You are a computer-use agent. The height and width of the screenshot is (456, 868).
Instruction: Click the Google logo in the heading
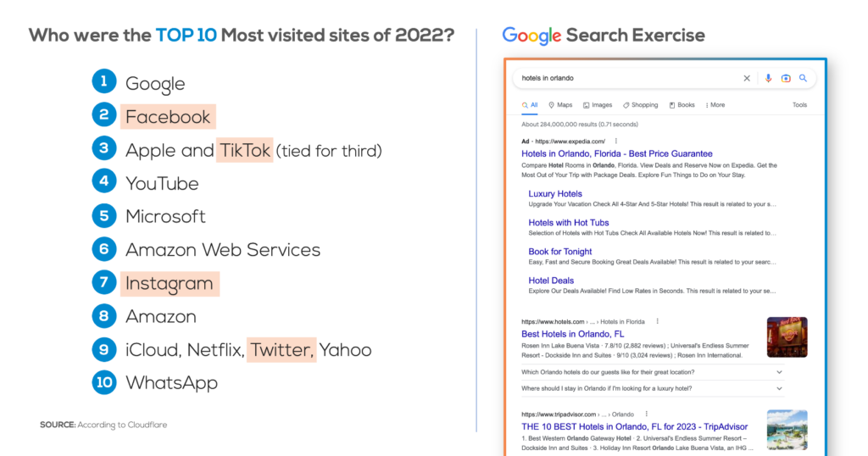click(x=531, y=36)
